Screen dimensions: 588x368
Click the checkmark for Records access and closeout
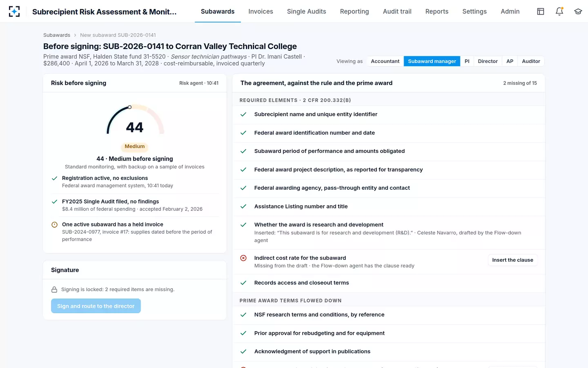click(243, 283)
